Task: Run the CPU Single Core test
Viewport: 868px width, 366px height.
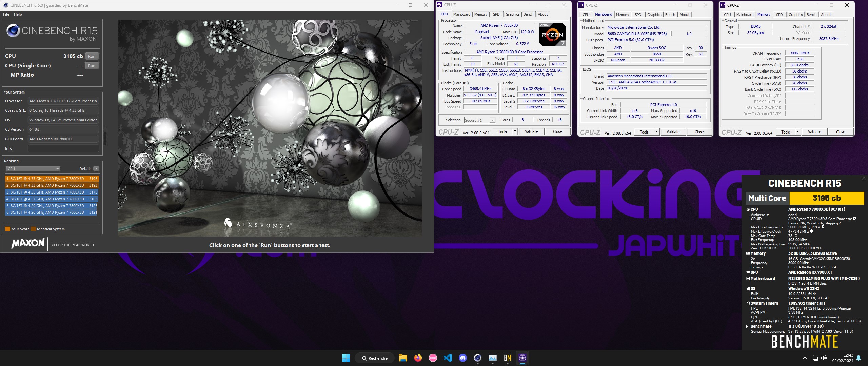Action: coord(92,66)
